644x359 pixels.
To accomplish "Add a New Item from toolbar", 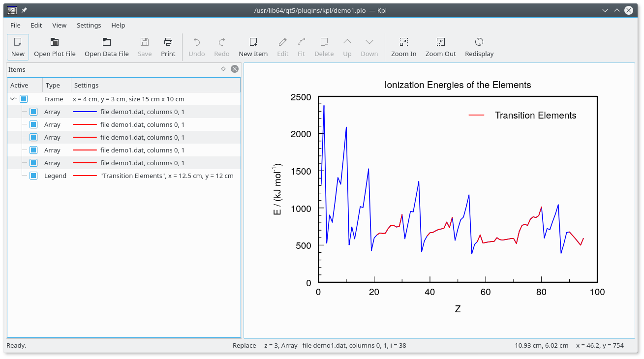I will (253, 47).
